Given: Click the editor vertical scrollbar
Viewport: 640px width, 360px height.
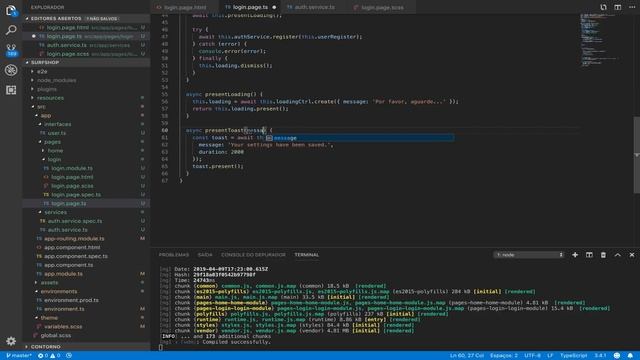Looking at the screenshot, I should click(636, 155).
